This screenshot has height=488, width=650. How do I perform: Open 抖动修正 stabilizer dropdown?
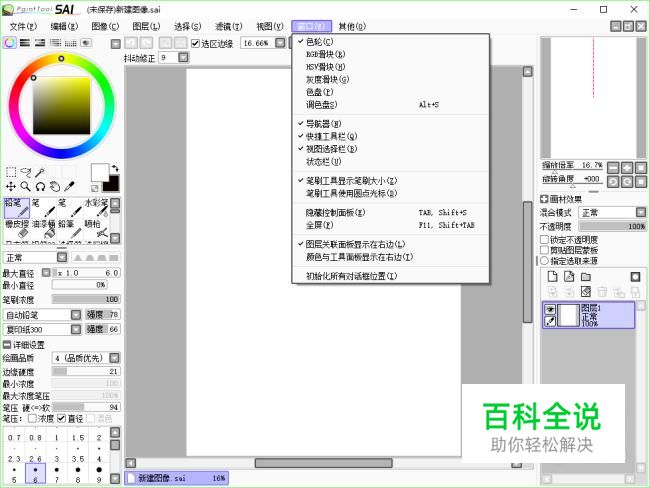pos(183,57)
